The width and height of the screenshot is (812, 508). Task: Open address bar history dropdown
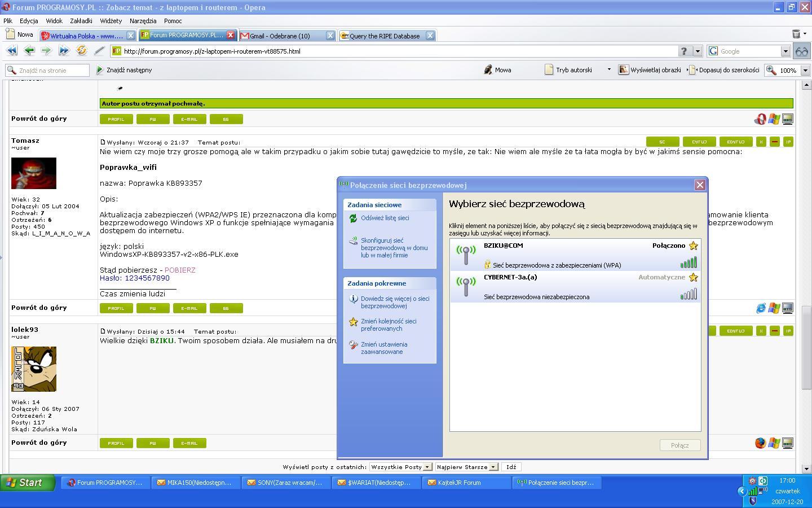(698, 51)
